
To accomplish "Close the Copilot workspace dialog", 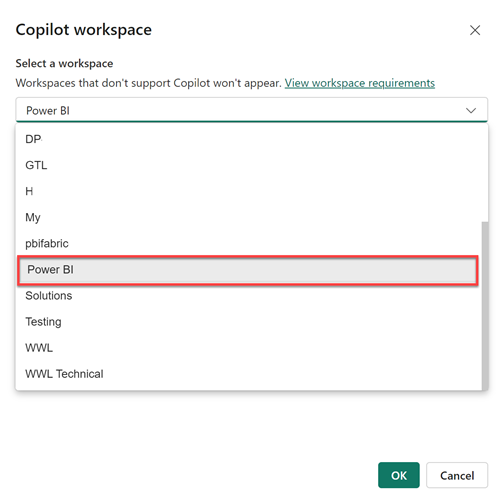I will tap(475, 30).
